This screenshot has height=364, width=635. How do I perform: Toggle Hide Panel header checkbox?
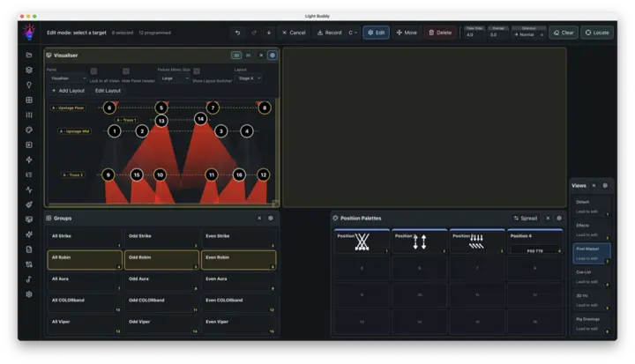(x=126, y=71)
